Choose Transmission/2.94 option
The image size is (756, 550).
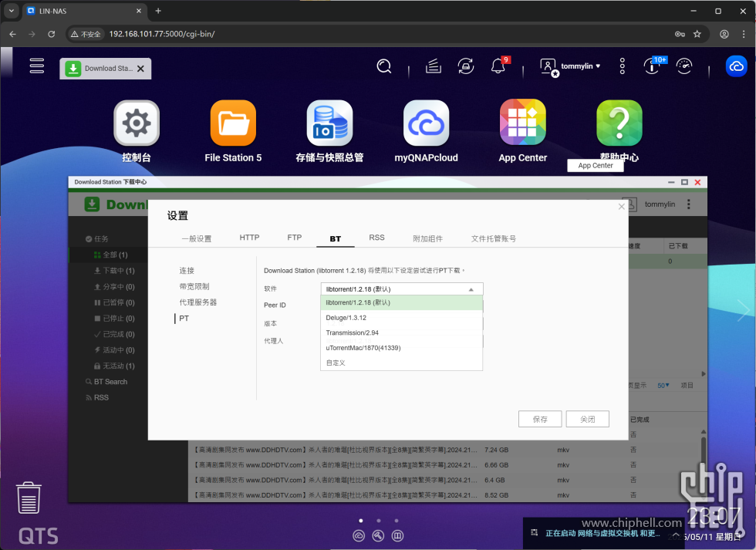(x=402, y=332)
